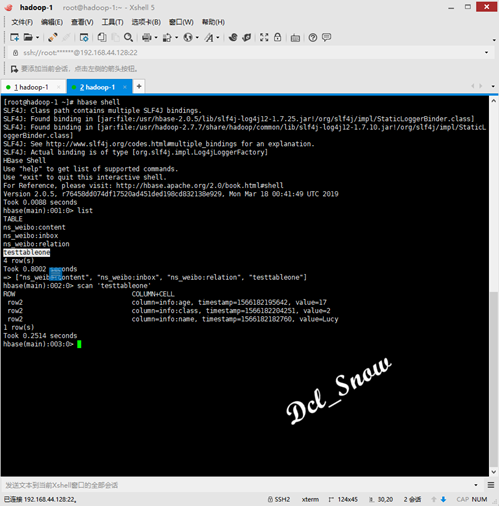The width and height of the screenshot is (499, 506).
Task: Click the tab scroll right arrow
Action: click(480, 86)
